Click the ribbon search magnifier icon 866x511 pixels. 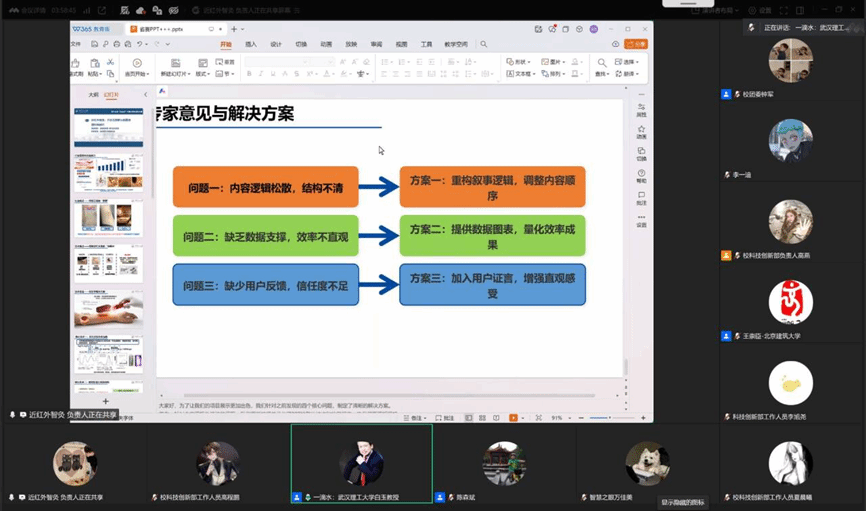[x=484, y=44]
